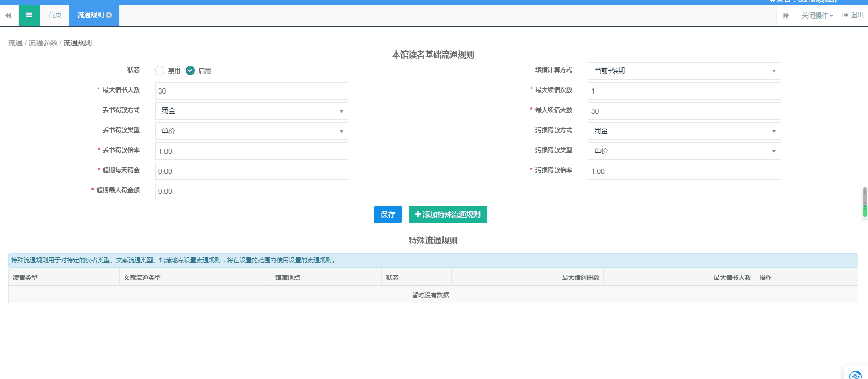868x379 pixels.
Task: Click the 最大借书天数 input field
Action: tap(251, 91)
